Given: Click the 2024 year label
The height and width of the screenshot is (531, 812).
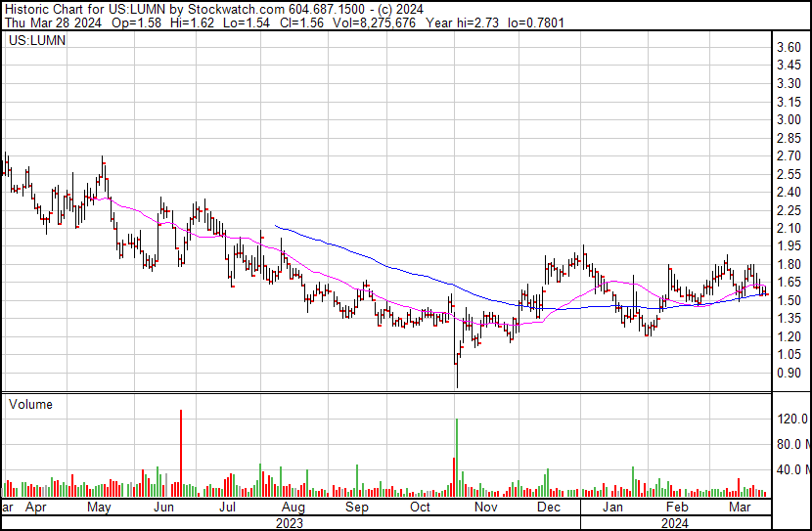Looking at the screenshot, I should [675, 523].
